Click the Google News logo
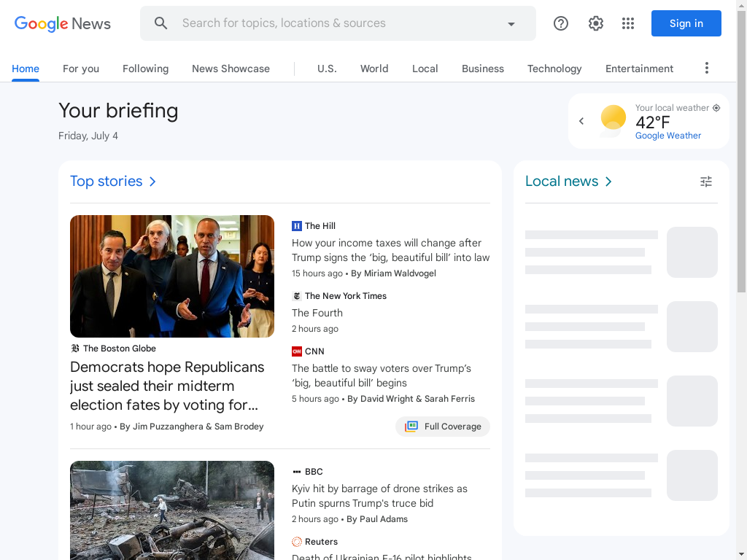The width and height of the screenshot is (747, 560). point(63,23)
